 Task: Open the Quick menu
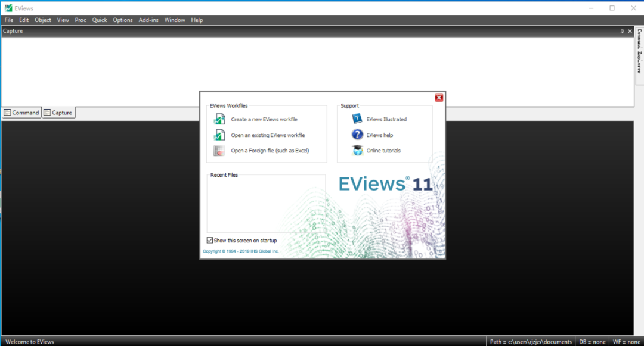click(x=100, y=20)
